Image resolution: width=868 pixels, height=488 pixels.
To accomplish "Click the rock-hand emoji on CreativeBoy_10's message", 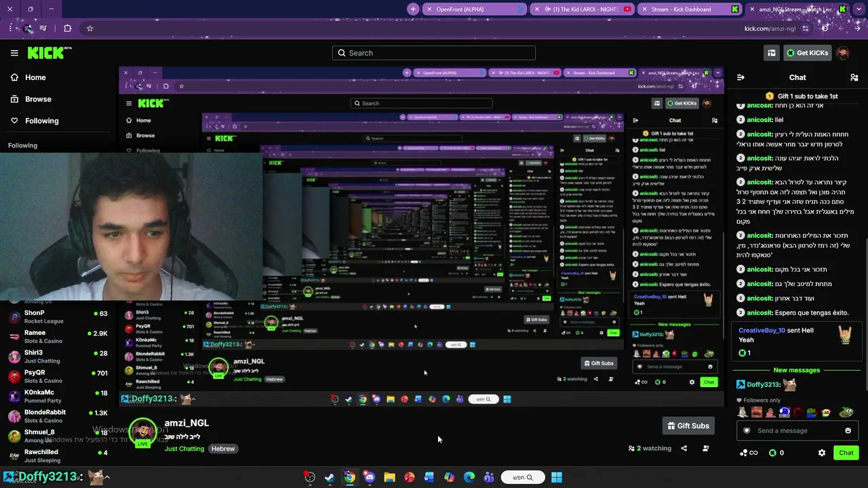I will point(845,334).
